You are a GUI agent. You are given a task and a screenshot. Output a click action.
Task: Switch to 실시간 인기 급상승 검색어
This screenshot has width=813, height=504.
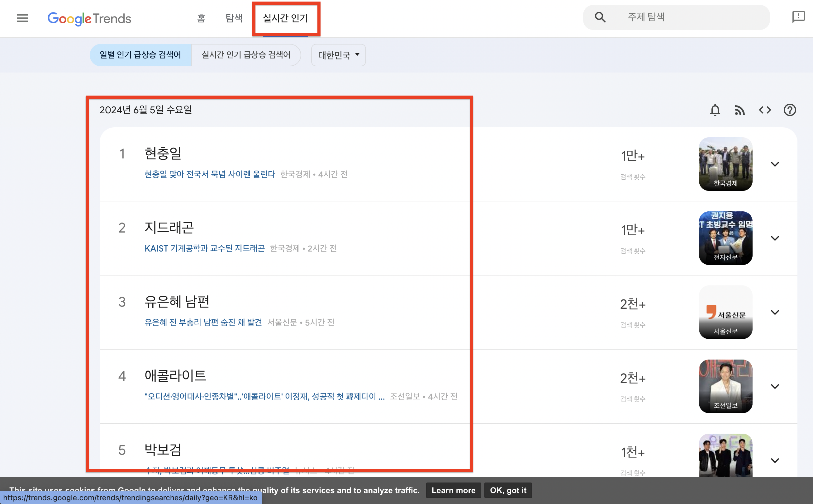coord(246,55)
